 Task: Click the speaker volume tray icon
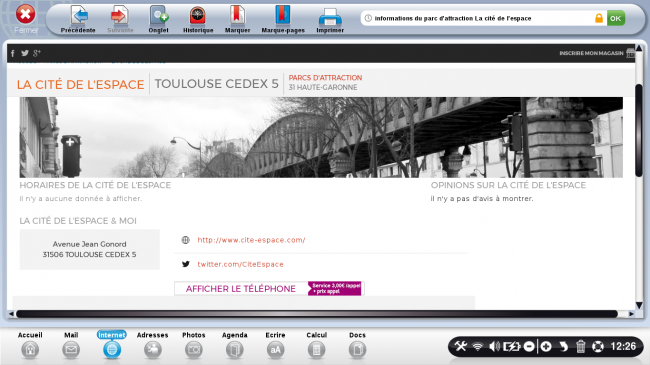point(494,346)
